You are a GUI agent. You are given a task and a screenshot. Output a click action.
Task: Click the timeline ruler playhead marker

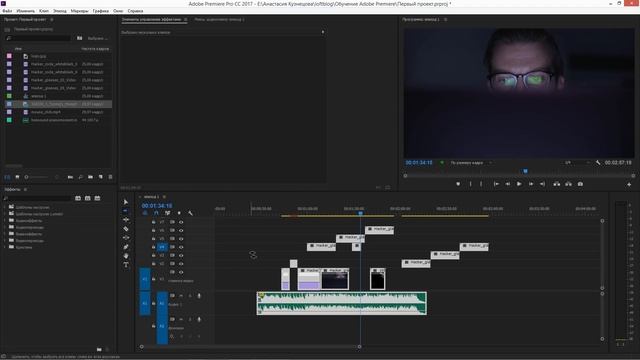[x=360, y=213]
